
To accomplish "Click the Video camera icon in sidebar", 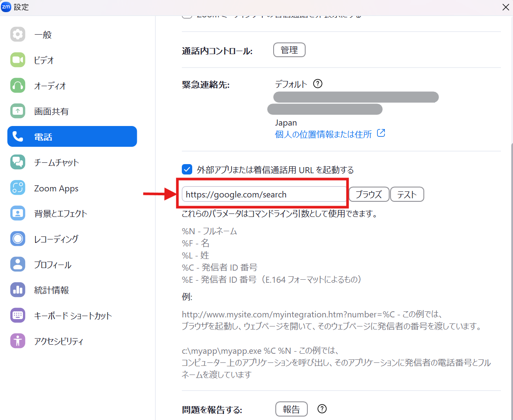I will pyautogui.click(x=18, y=60).
